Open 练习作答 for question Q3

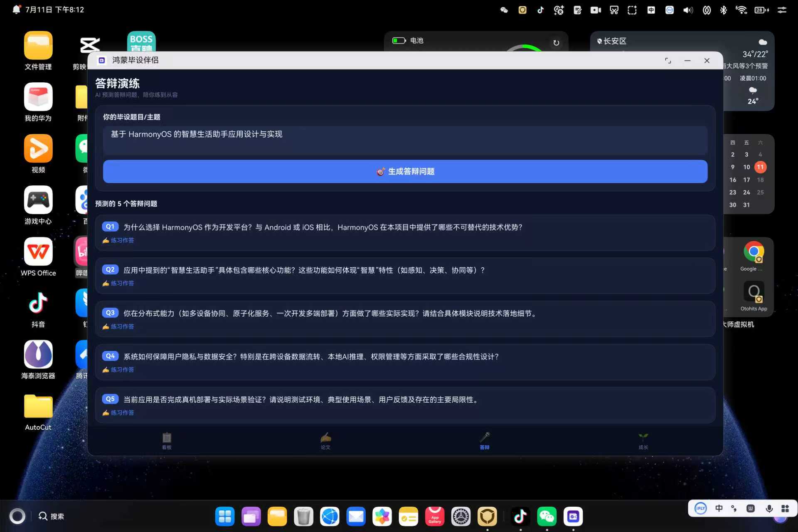click(x=118, y=327)
